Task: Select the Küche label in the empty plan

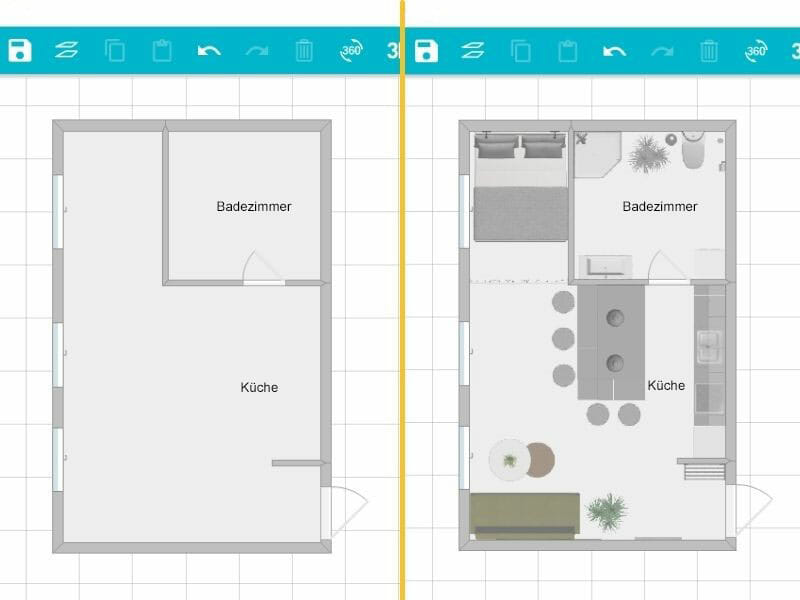Action: tap(259, 387)
